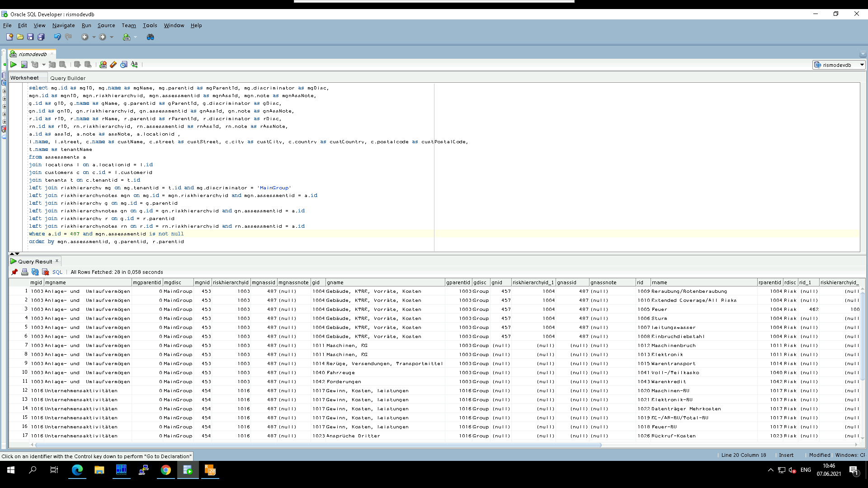Run the statement with green play icon

tap(14, 65)
